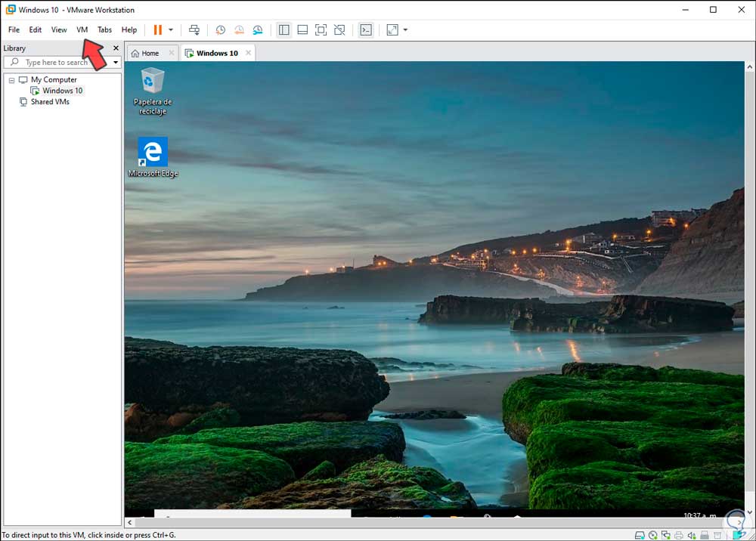The width and height of the screenshot is (756, 541).
Task: Open the VM menu
Action: coord(82,30)
